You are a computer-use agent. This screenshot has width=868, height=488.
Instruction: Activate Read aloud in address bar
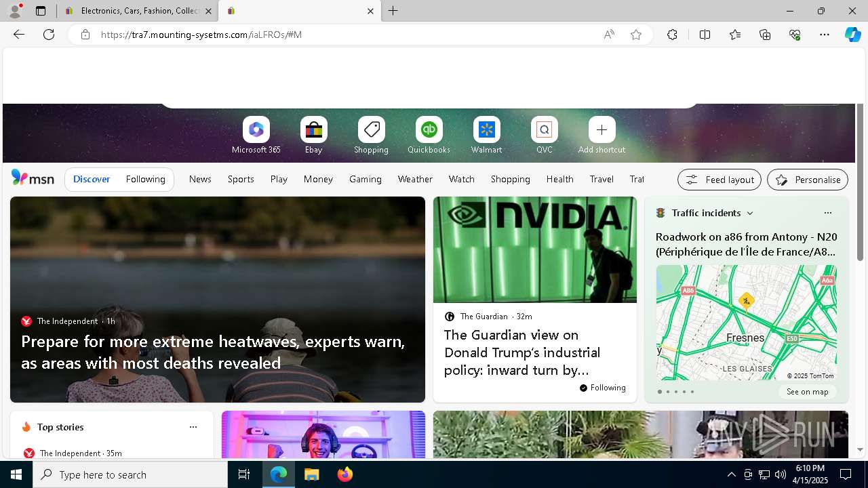(x=609, y=35)
